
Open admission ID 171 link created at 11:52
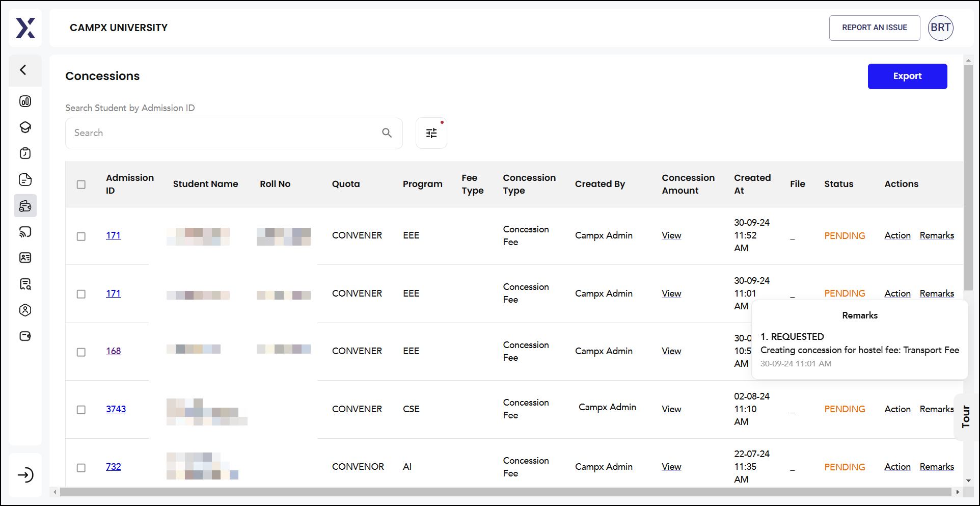coord(113,235)
